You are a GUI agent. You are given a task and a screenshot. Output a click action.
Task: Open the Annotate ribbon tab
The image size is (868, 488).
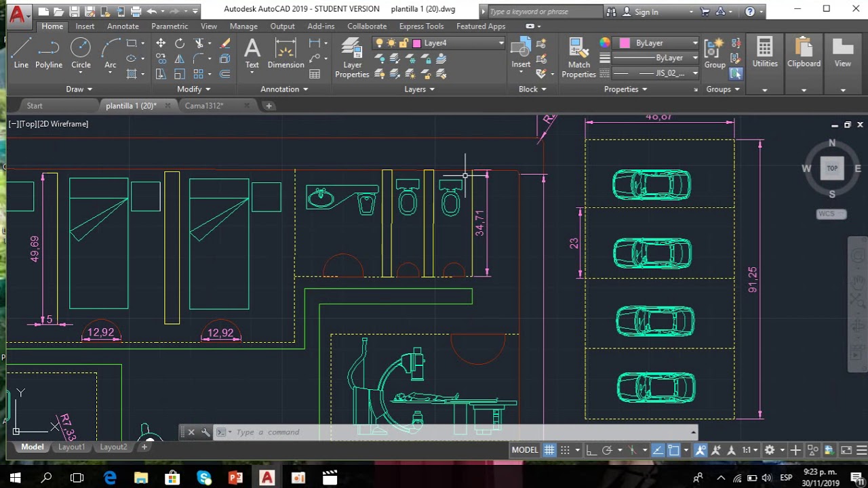[123, 26]
